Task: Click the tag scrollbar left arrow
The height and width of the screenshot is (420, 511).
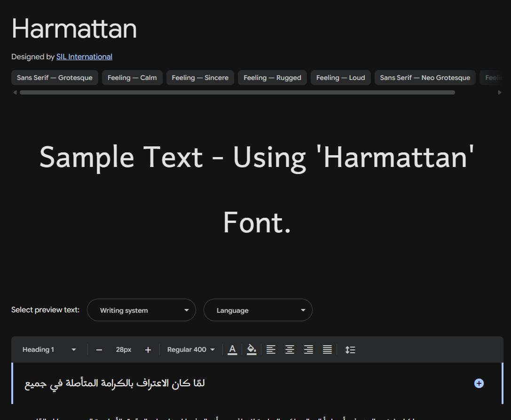Action: pyautogui.click(x=15, y=92)
